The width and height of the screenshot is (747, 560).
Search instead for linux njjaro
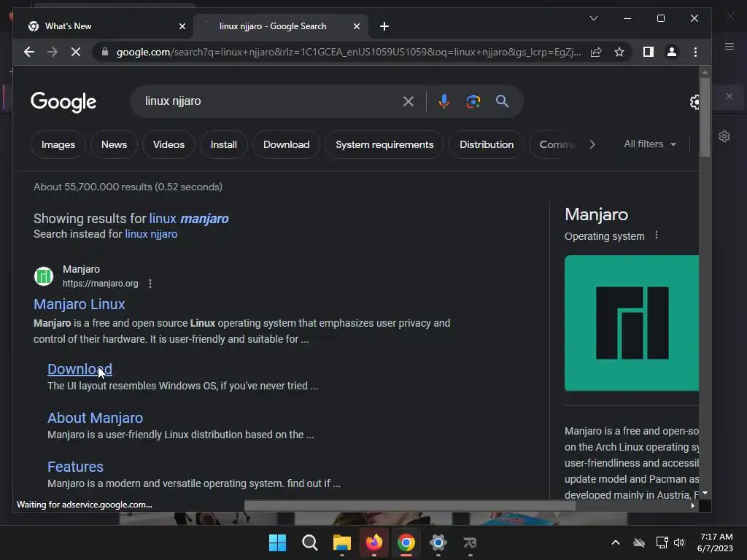(x=151, y=234)
